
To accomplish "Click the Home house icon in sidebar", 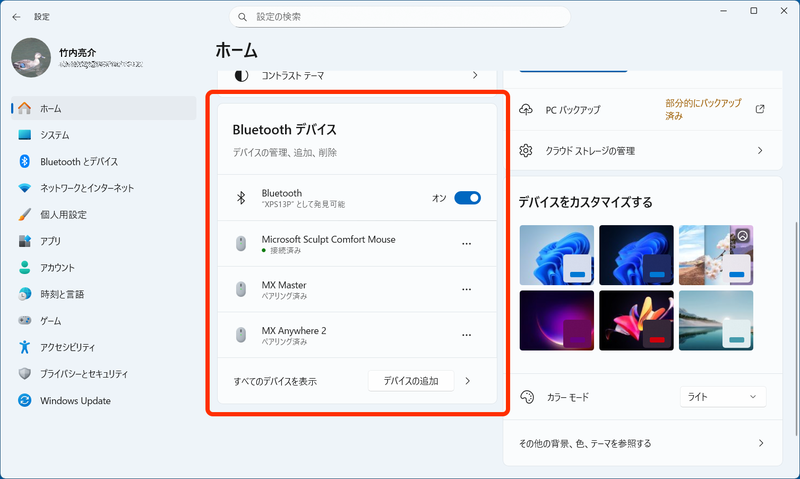I will click(x=24, y=108).
